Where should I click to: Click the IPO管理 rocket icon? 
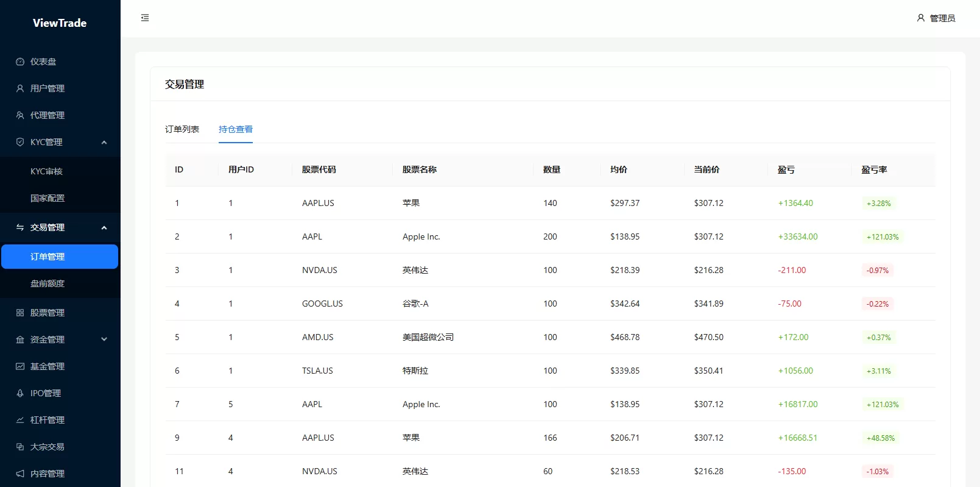coord(20,393)
